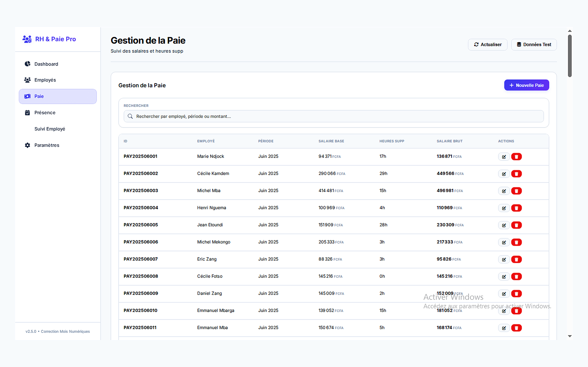The width and height of the screenshot is (588, 367).
Task: Open the Suivi Employé section
Action: 50,129
